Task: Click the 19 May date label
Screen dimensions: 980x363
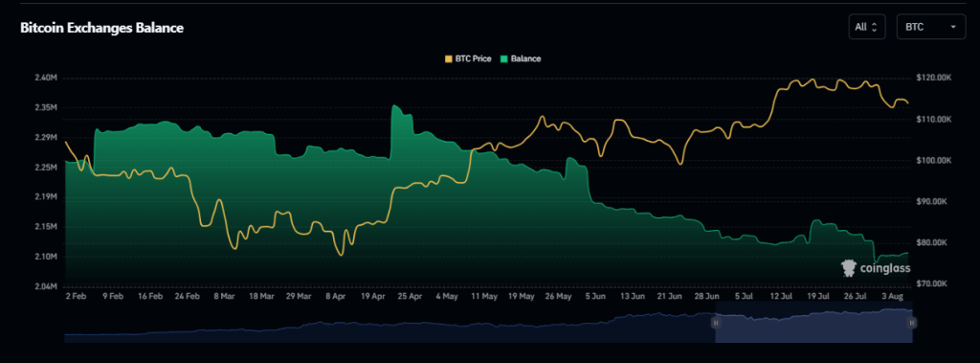Action: click(522, 296)
